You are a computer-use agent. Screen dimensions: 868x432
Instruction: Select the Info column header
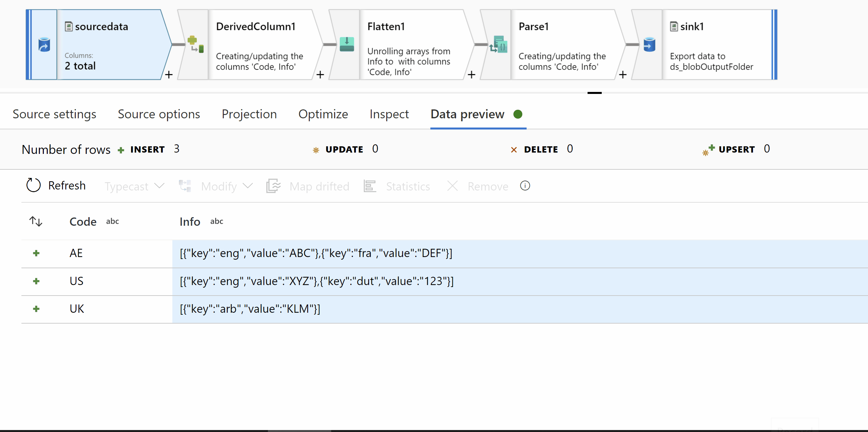[x=190, y=222]
